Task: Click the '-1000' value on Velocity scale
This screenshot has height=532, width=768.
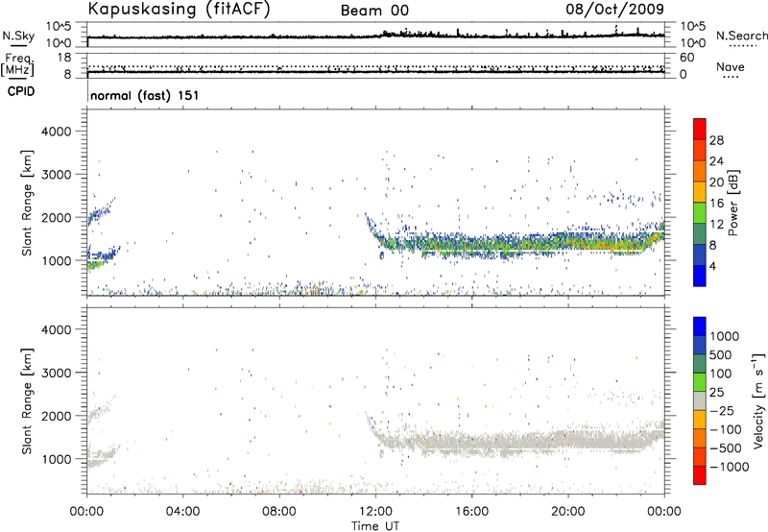Action: coord(730,467)
